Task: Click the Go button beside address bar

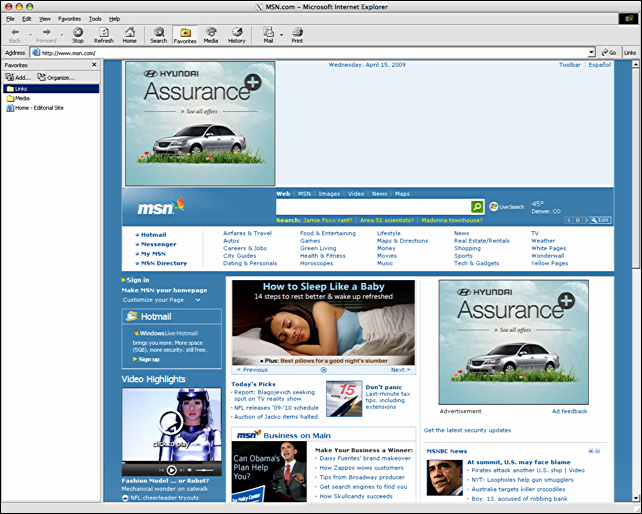Action: (609, 52)
